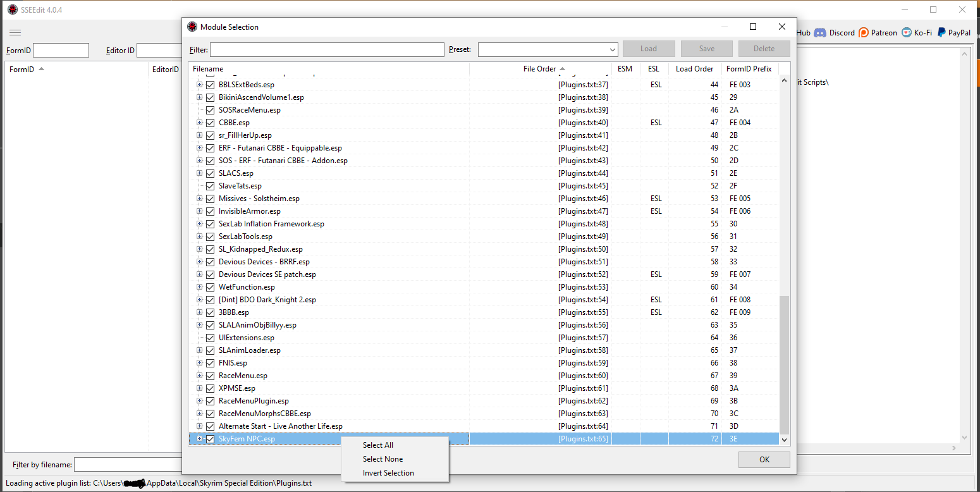This screenshot has width=980, height=492.
Task: Expand the BikiniAscendVolume1.esp tree node
Action: pos(199,97)
